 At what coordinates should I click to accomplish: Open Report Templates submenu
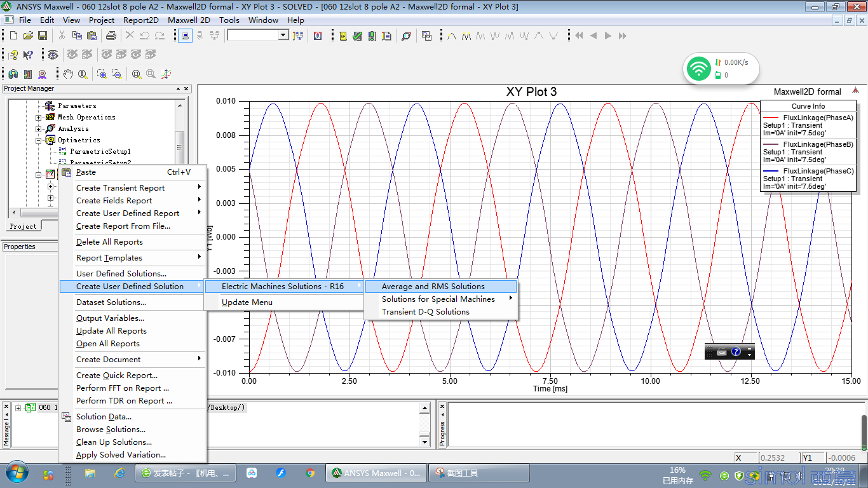click(132, 258)
